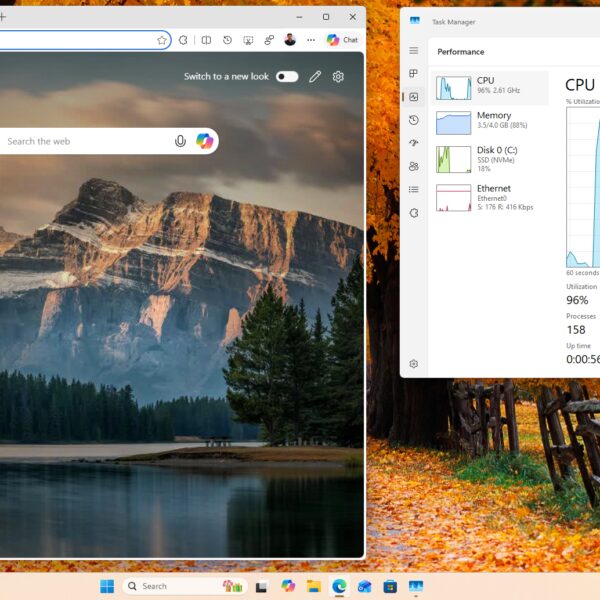
Task: Select Disk 0 (C:) performance item
Action: [490, 159]
